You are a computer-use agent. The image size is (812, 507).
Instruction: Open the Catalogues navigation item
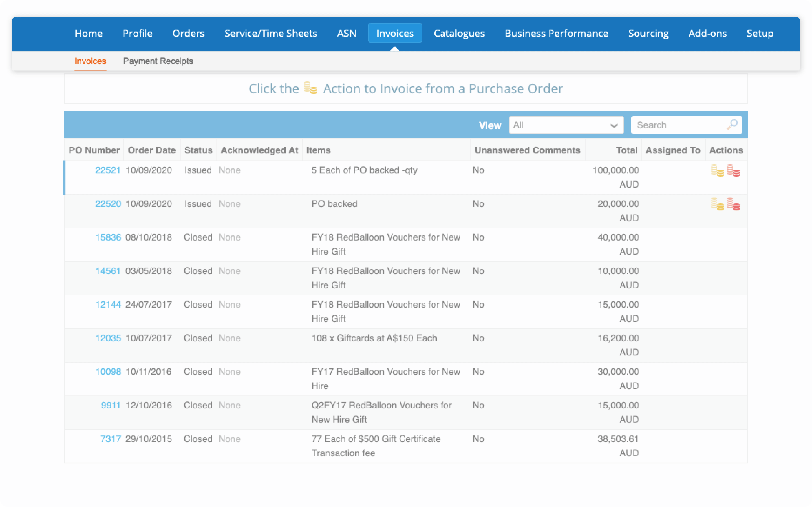pyautogui.click(x=458, y=33)
